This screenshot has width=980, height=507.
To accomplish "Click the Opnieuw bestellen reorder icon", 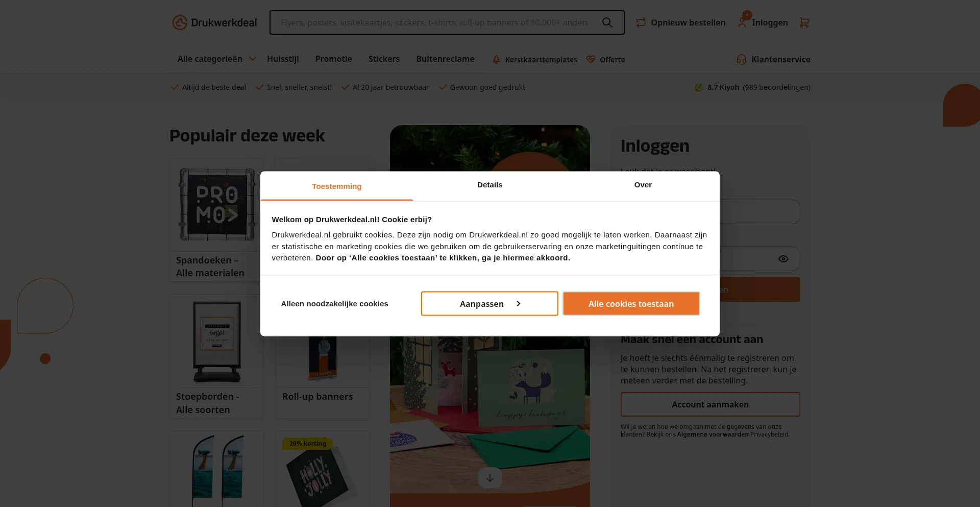I will click(x=641, y=22).
